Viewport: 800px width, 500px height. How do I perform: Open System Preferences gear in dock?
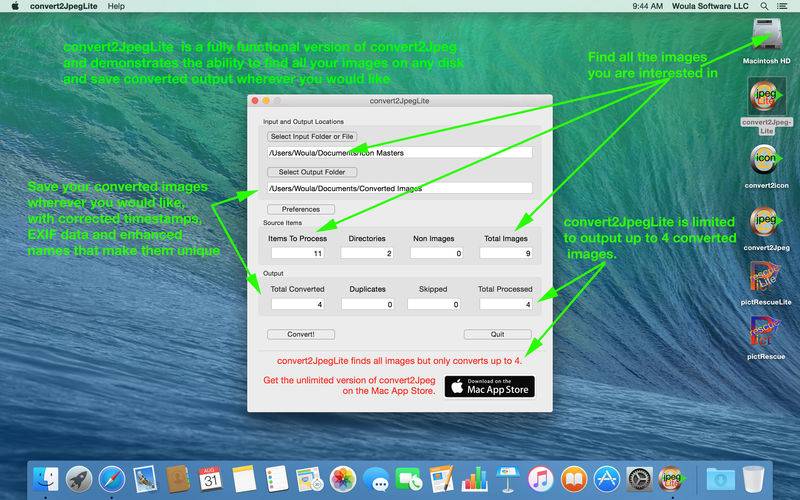(639, 479)
